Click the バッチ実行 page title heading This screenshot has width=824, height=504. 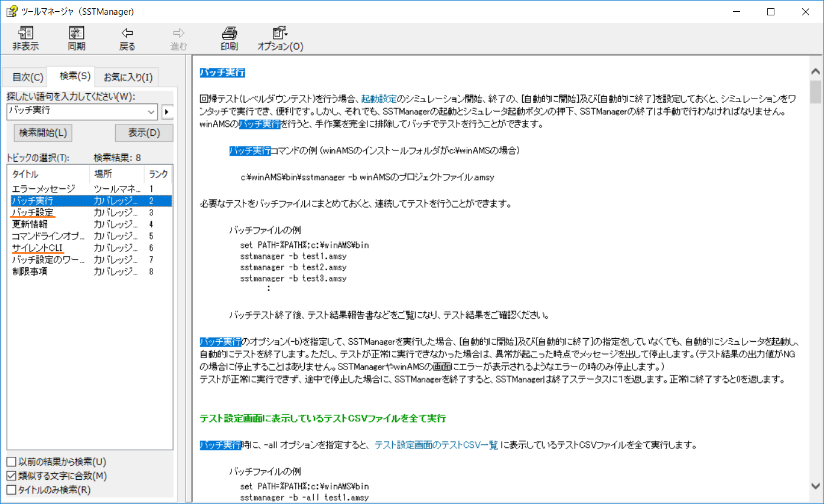(x=222, y=73)
